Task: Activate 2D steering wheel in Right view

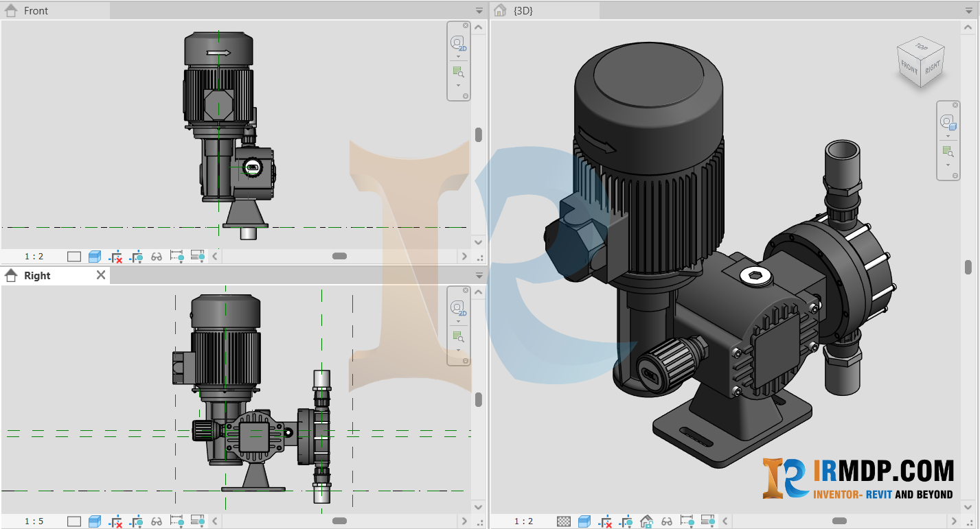Action: tap(458, 309)
